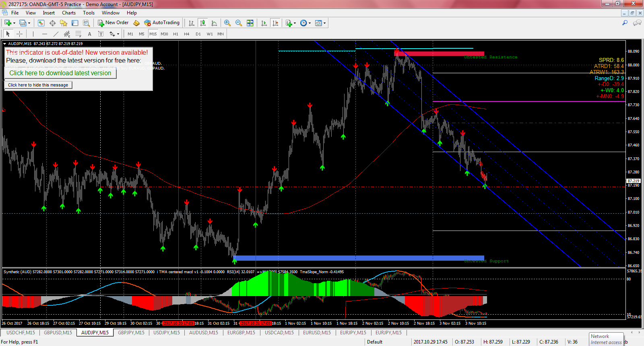Select the line chart display icon
This screenshot has width=644, height=346.
214,23
